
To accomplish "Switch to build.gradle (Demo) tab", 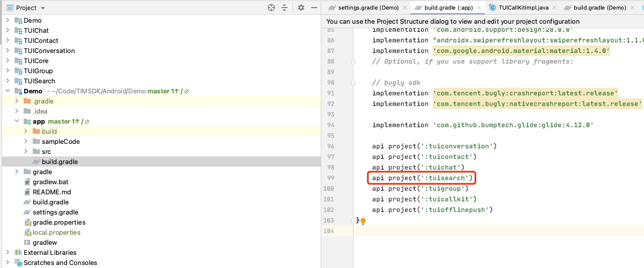I will point(599,8).
